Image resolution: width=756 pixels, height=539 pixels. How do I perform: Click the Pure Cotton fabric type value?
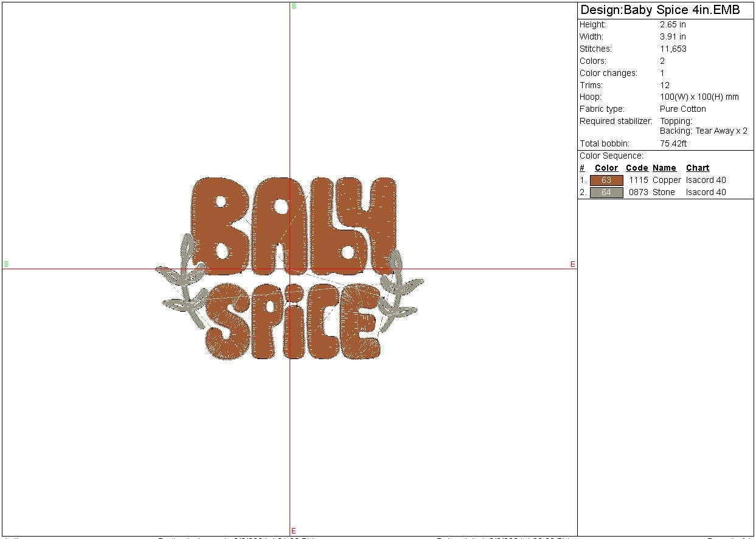coord(682,109)
